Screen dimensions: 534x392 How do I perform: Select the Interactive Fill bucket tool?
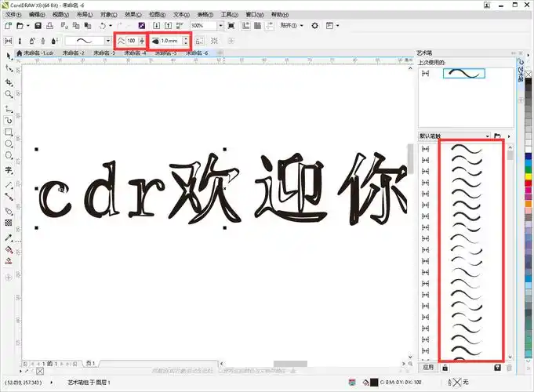click(9, 250)
